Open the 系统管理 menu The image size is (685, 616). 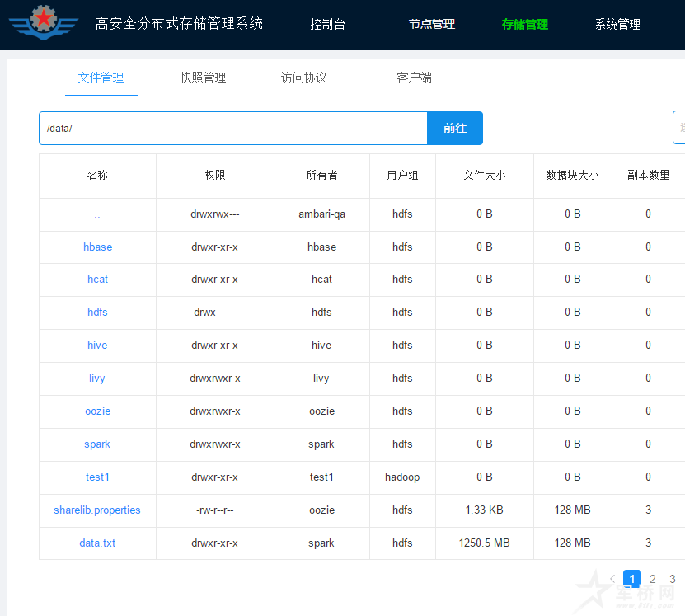617,25
